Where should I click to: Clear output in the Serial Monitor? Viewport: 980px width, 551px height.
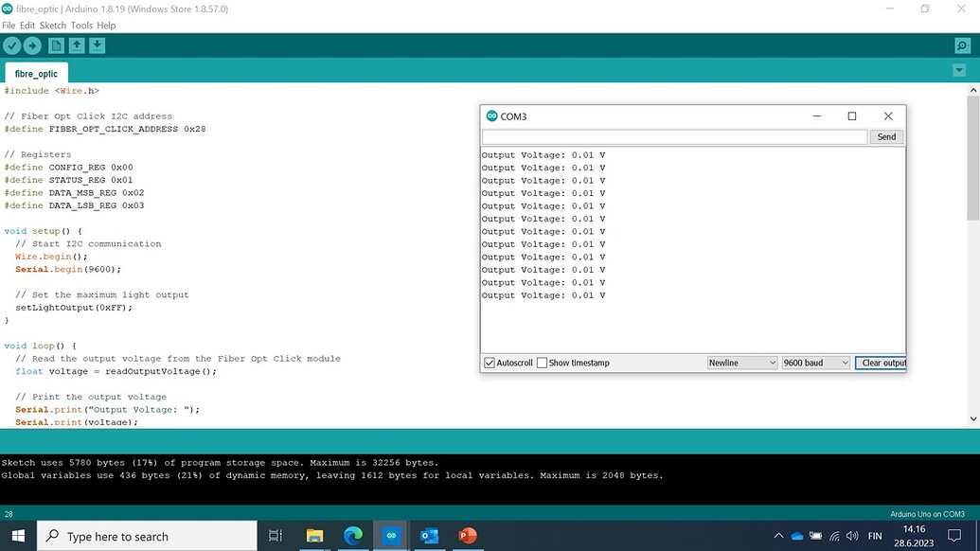coord(881,363)
